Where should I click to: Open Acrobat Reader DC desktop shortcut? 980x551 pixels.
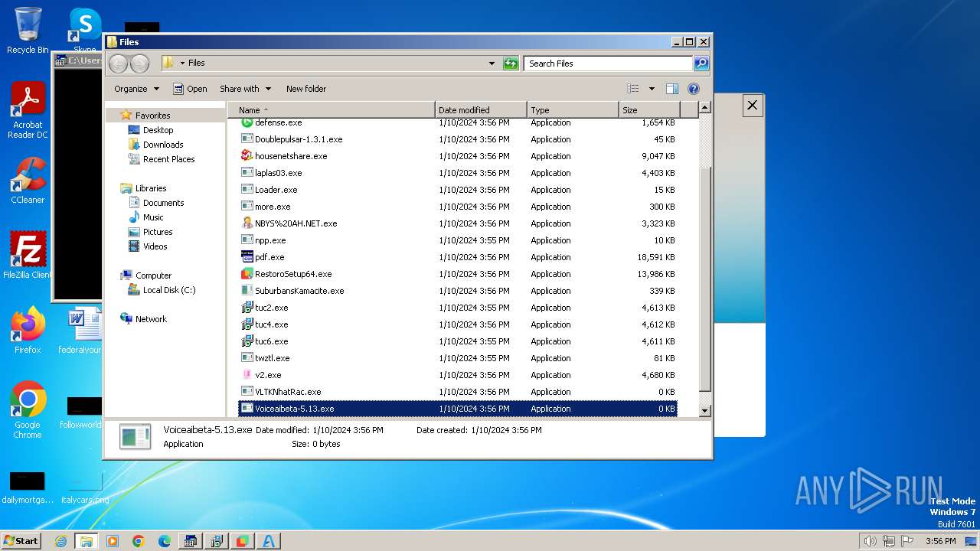28,110
